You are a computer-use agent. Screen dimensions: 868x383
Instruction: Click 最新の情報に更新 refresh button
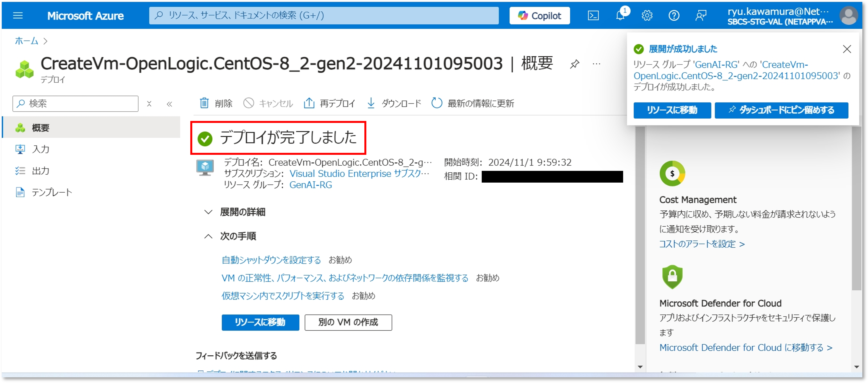tap(473, 103)
